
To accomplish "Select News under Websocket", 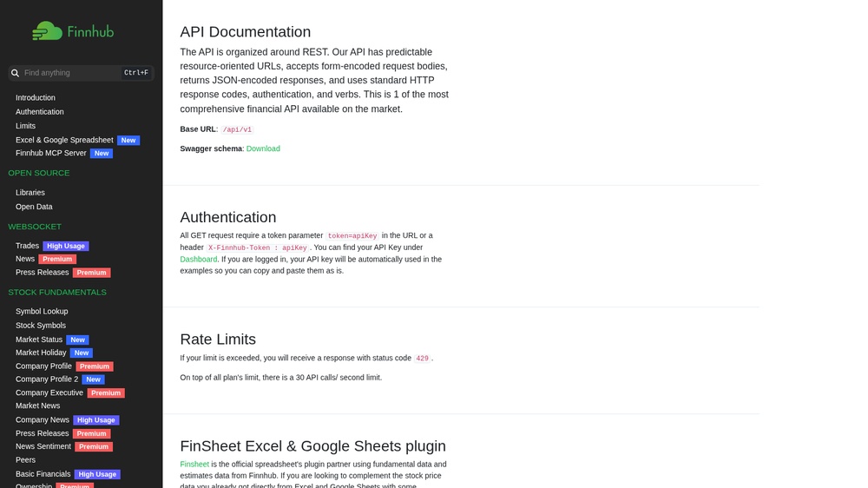I will [25, 259].
